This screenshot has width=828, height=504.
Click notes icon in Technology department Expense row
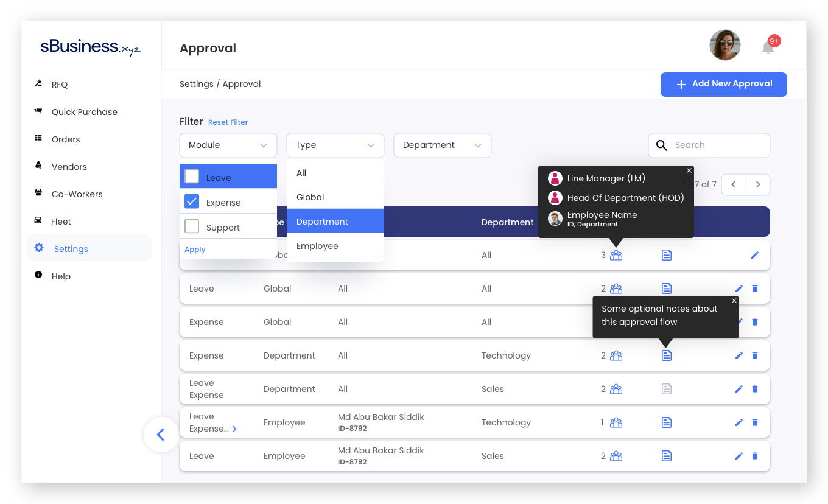pyautogui.click(x=666, y=355)
